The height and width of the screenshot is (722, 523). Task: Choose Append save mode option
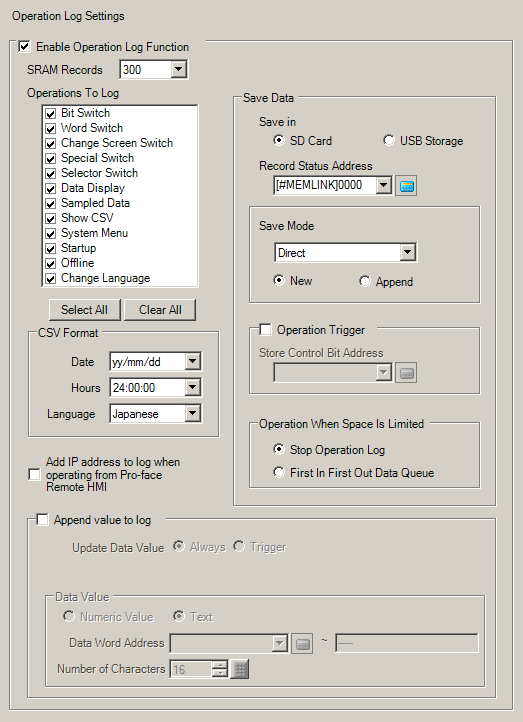pos(365,281)
